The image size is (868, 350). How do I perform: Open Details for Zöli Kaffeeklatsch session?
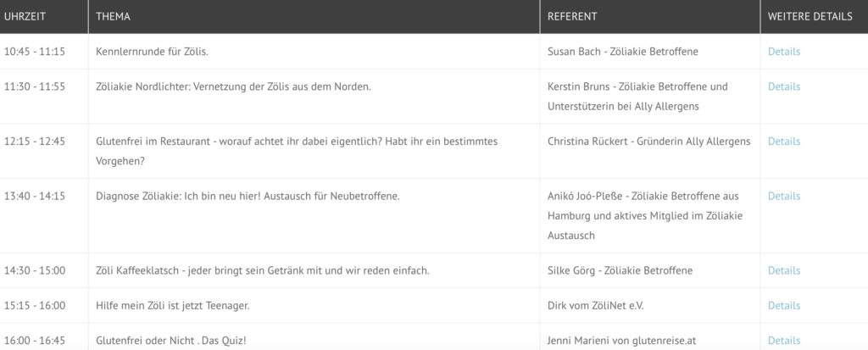[x=783, y=270]
